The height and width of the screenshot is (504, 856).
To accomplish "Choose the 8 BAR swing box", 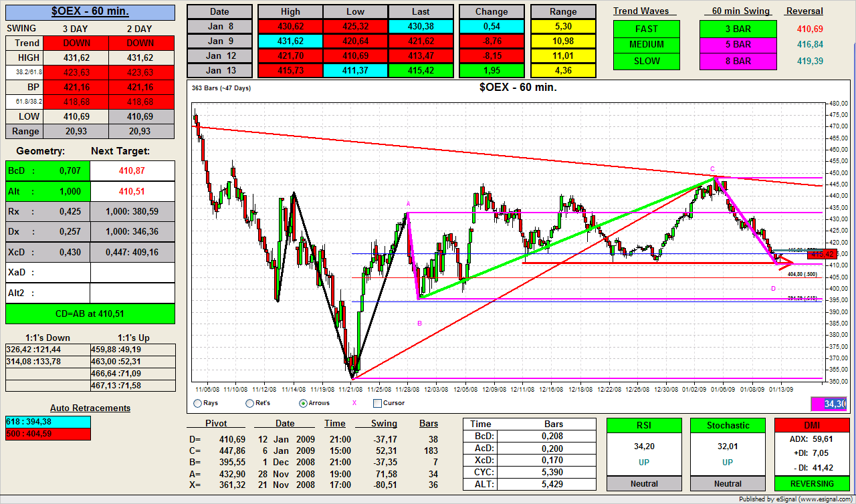I will pos(738,61).
